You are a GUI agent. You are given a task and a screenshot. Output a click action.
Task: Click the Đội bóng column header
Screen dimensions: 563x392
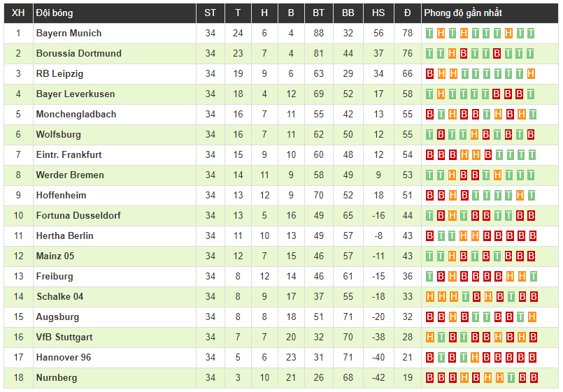click(55, 13)
